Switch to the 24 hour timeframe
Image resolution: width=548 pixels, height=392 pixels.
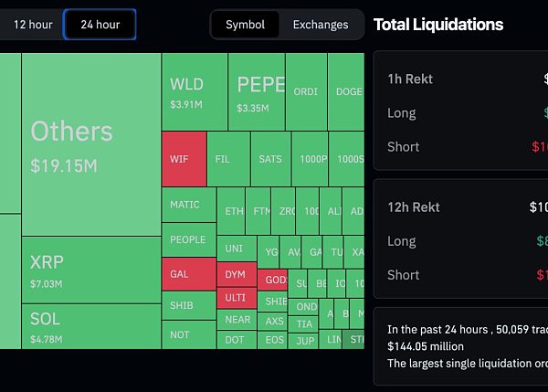pos(100,25)
